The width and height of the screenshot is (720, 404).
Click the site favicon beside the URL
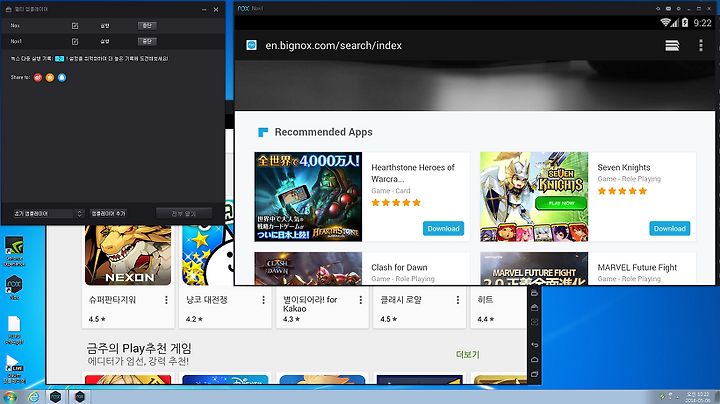pyautogui.click(x=252, y=45)
